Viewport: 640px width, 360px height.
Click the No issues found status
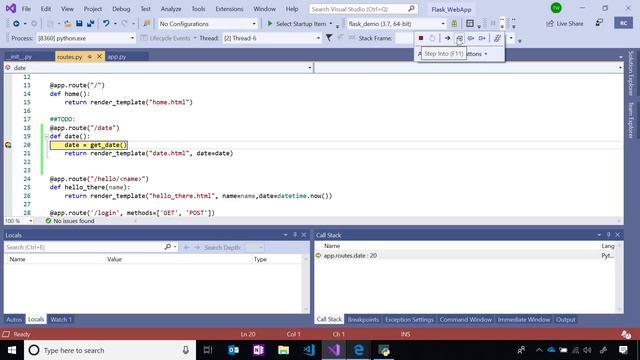(70, 221)
